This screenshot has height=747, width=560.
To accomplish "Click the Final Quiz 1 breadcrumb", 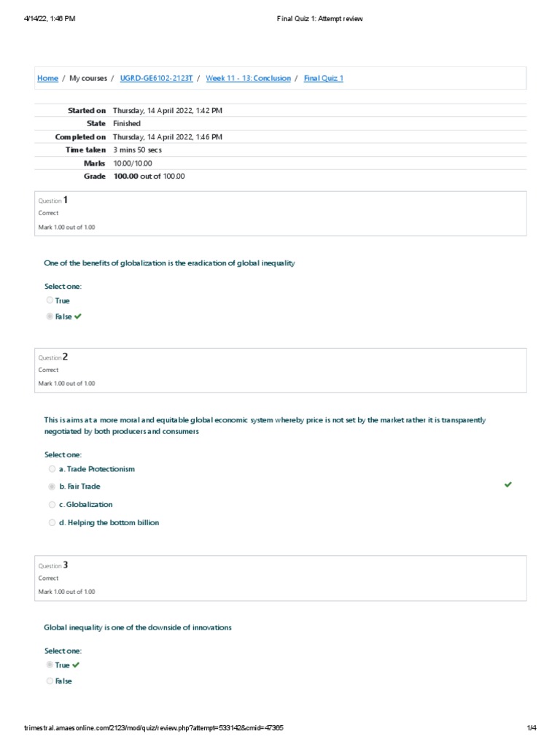I will 323,78.
